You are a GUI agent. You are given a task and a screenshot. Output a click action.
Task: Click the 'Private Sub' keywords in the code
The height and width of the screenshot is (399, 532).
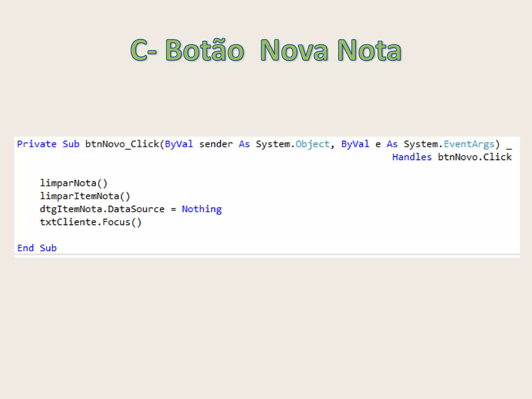[48, 144]
